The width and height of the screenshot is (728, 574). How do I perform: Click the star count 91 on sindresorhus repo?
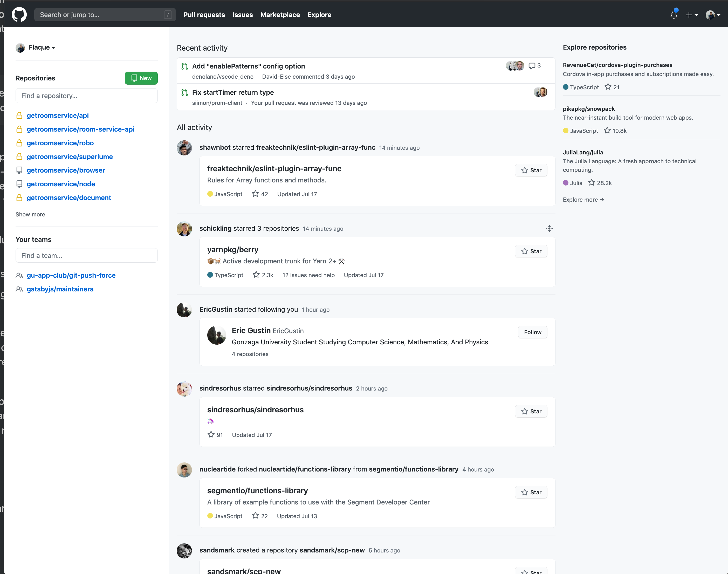click(215, 435)
